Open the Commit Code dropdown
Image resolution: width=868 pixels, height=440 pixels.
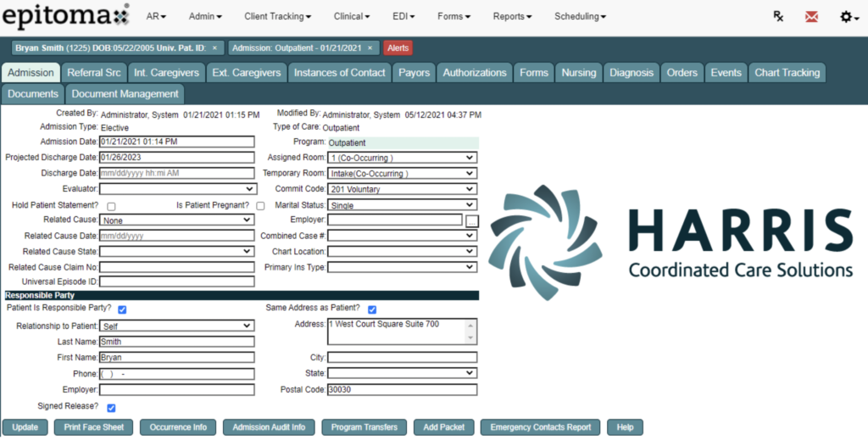[403, 189]
